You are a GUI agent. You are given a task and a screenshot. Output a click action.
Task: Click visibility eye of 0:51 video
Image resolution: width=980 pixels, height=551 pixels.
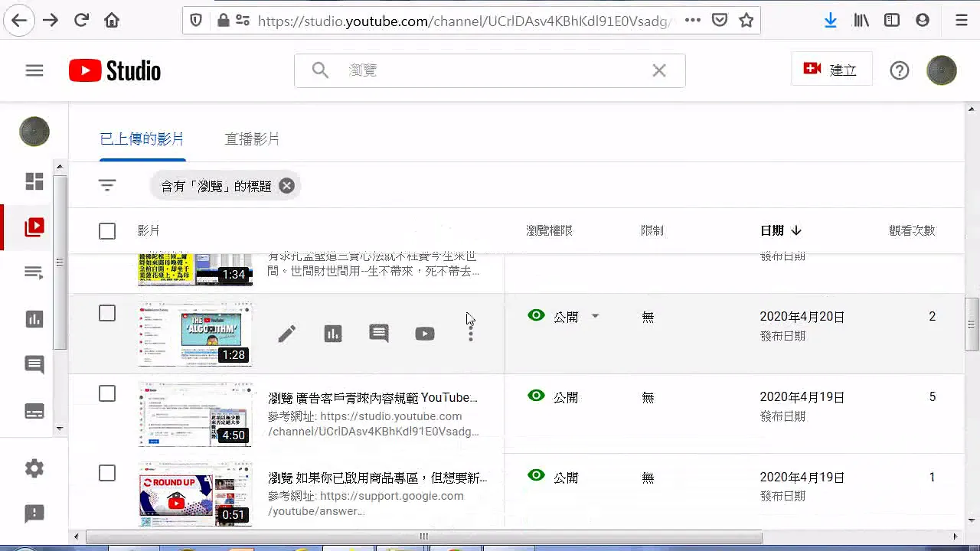pos(537,475)
